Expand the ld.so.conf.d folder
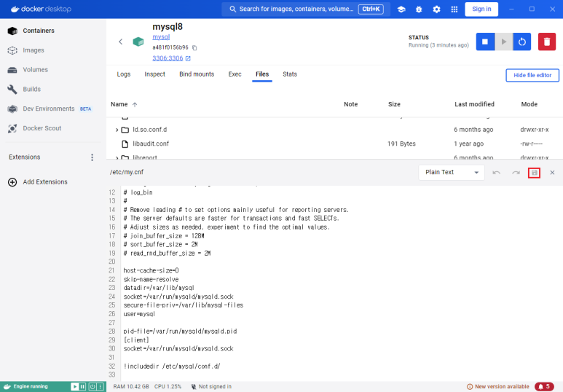This screenshot has width=563, height=392. pyautogui.click(x=117, y=130)
